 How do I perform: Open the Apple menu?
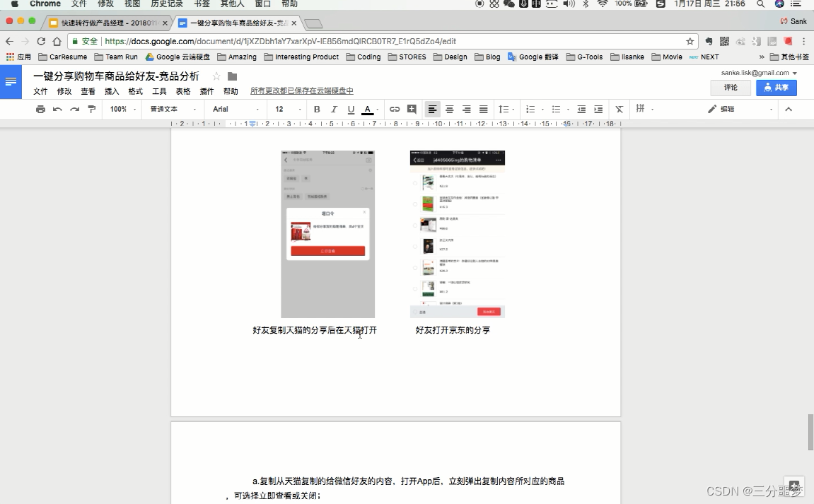pyautogui.click(x=15, y=4)
